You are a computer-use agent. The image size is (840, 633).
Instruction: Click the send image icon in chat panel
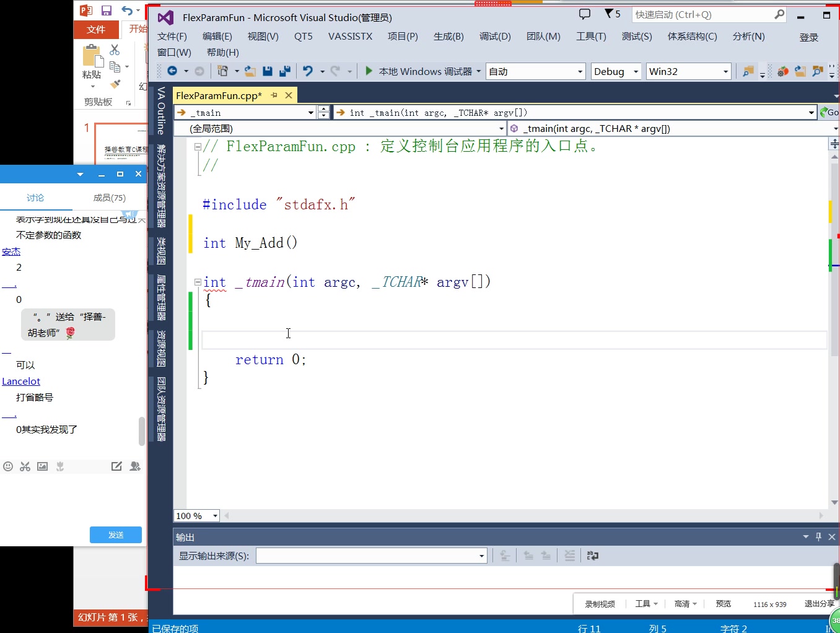[x=42, y=466]
